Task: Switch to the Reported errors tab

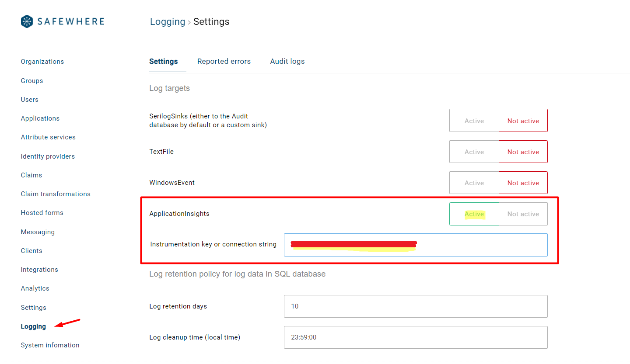Action: pyautogui.click(x=224, y=61)
